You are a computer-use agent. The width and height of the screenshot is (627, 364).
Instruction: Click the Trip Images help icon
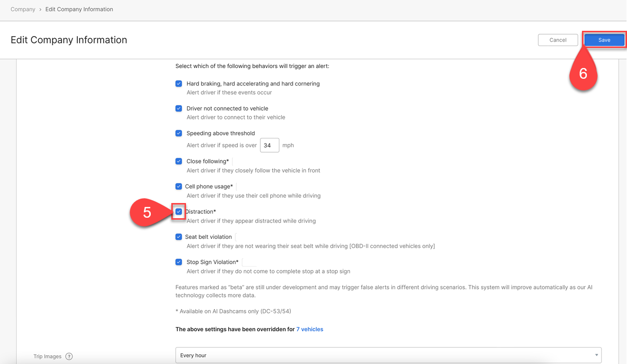click(69, 356)
